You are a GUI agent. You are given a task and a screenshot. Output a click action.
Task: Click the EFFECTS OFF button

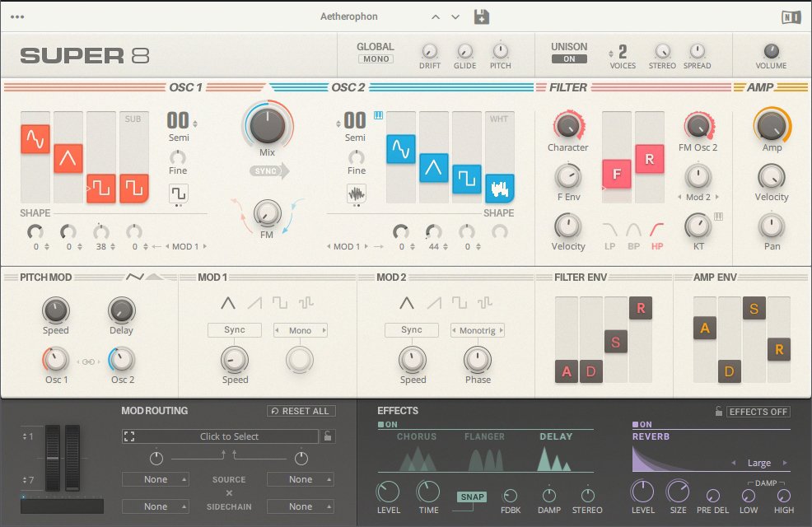point(758,412)
